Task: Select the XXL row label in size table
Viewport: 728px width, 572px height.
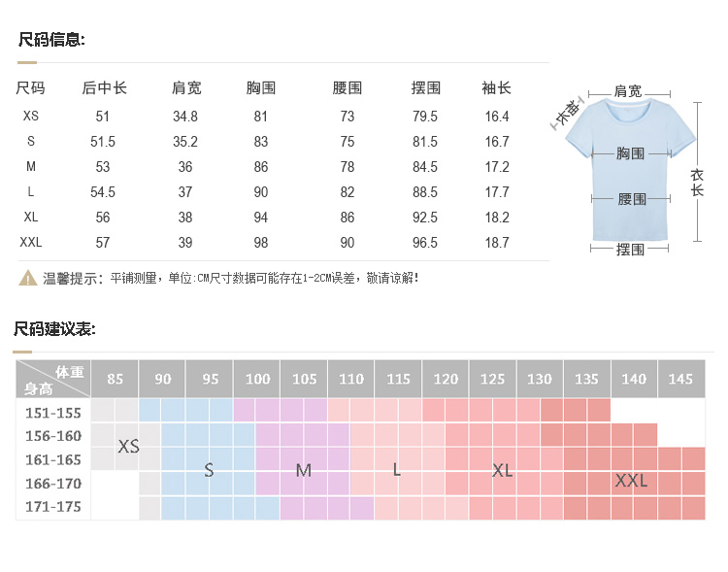Action: [x=31, y=242]
